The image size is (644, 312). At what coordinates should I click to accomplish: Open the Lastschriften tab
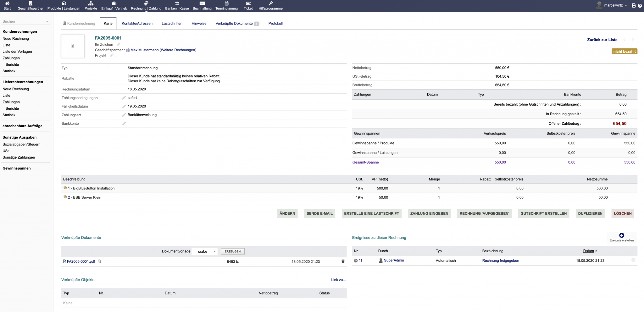point(172,24)
